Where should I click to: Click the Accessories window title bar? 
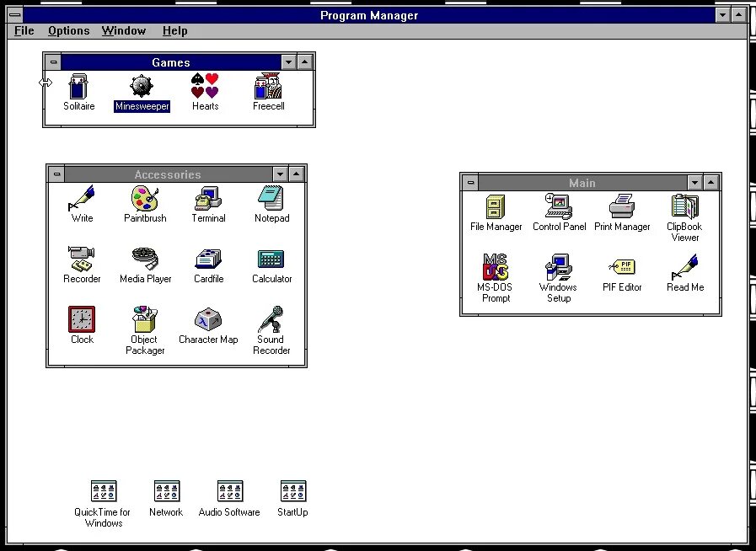coord(169,174)
